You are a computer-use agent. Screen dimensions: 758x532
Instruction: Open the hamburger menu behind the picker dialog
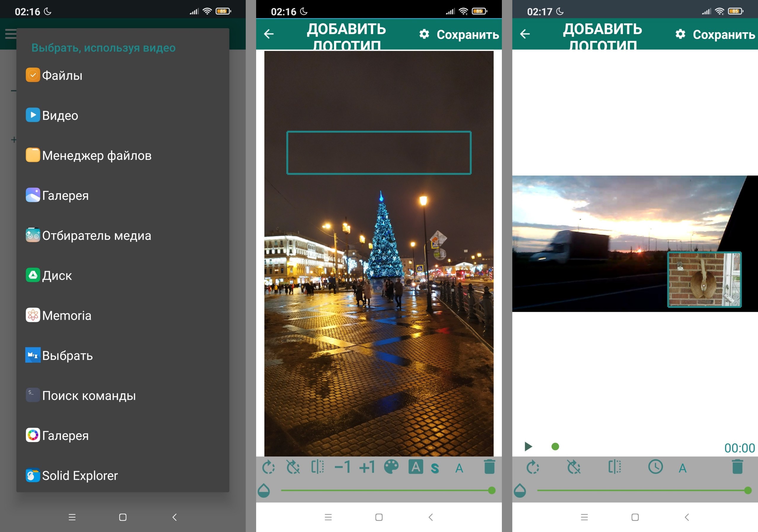tap(11, 34)
